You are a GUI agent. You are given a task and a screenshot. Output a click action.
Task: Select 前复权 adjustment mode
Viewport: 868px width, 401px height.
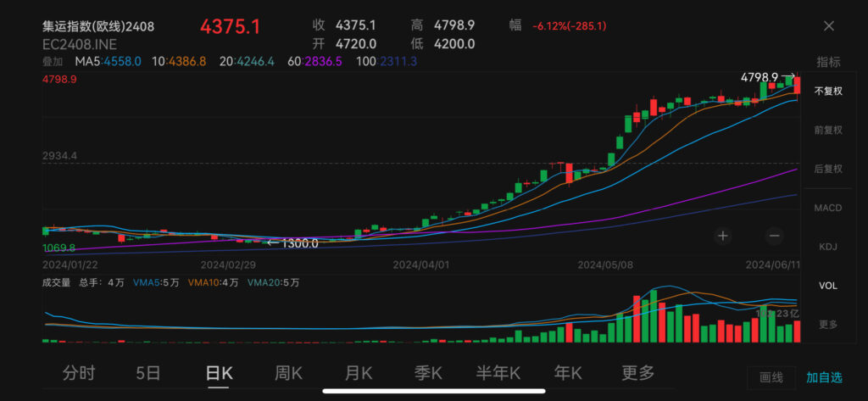pyautogui.click(x=828, y=131)
